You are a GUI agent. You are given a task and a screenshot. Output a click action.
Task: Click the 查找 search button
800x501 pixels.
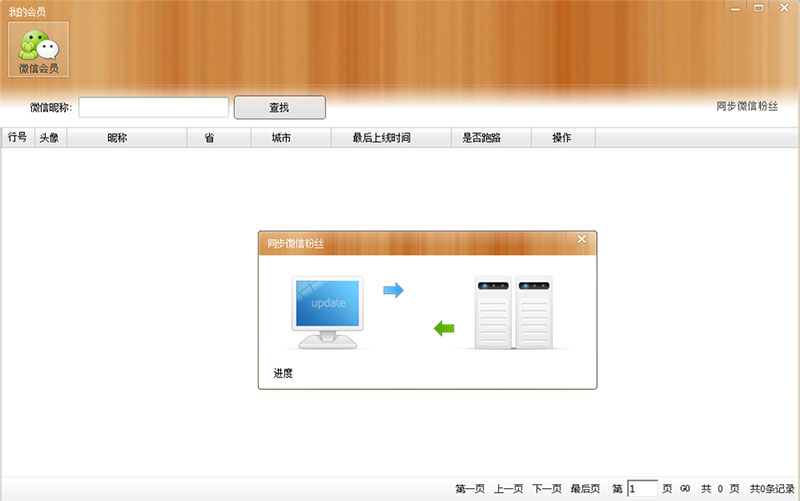coord(280,108)
